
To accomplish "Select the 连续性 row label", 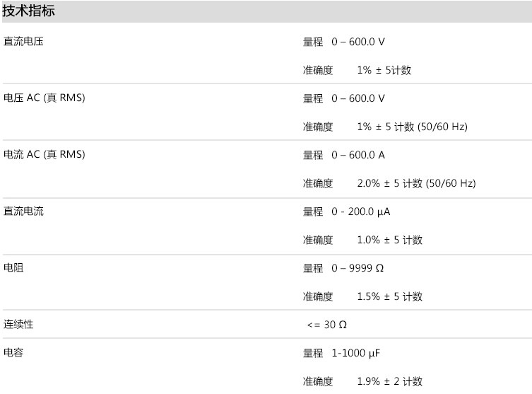I will (18, 325).
